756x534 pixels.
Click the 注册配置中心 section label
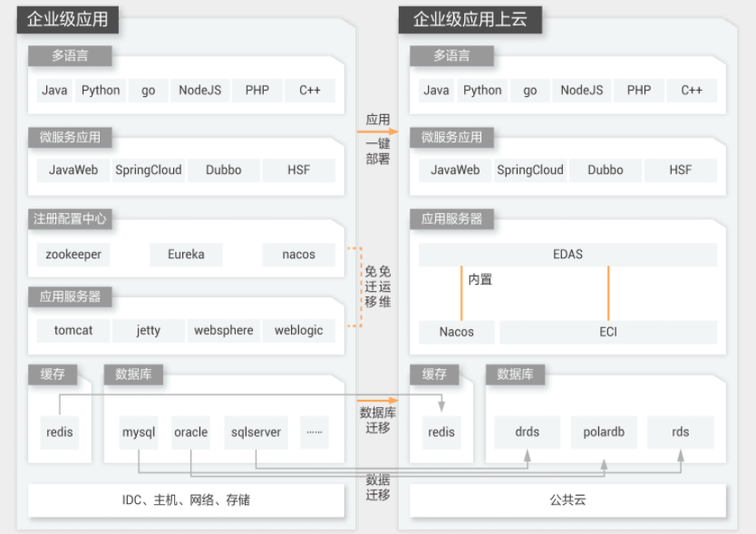coord(70,219)
